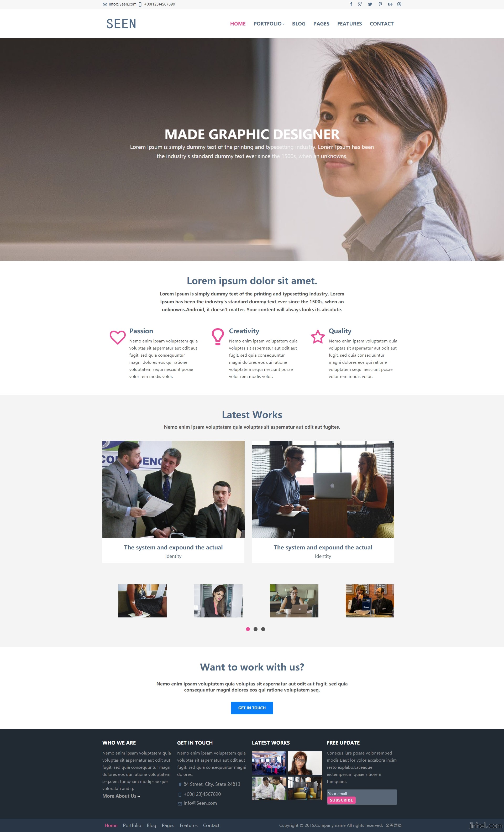Click the GET IN TOUCH button
The width and height of the screenshot is (504, 832).
click(252, 707)
